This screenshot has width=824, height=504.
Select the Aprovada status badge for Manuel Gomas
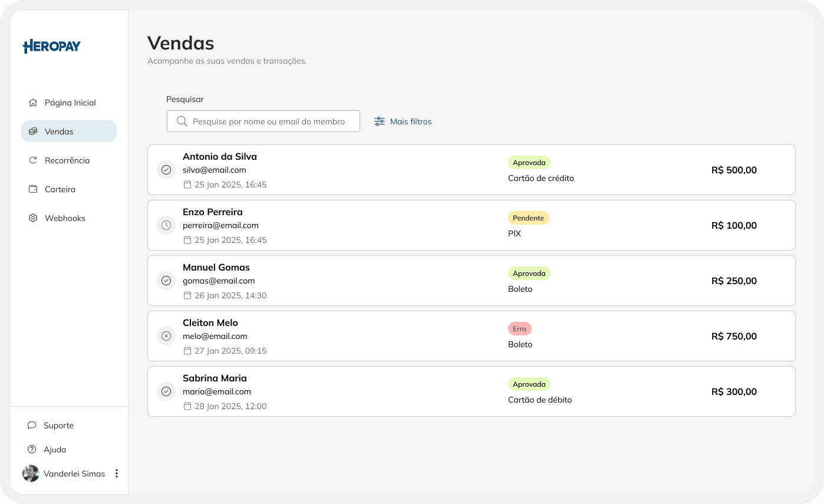pos(529,273)
